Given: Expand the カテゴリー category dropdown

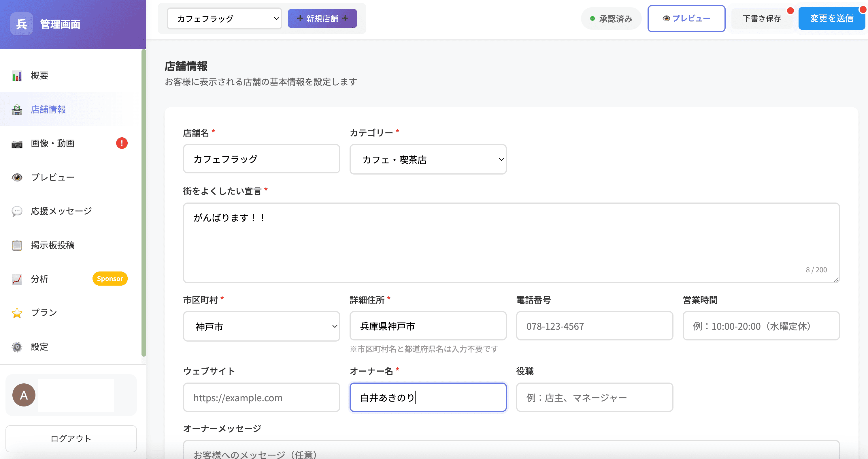Looking at the screenshot, I should 428,159.
